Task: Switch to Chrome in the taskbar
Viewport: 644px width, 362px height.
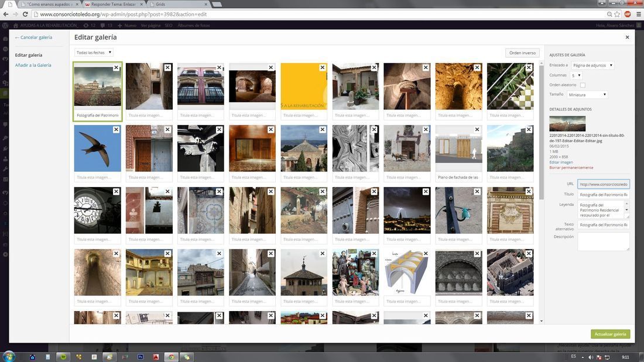Action: point(172,357)
